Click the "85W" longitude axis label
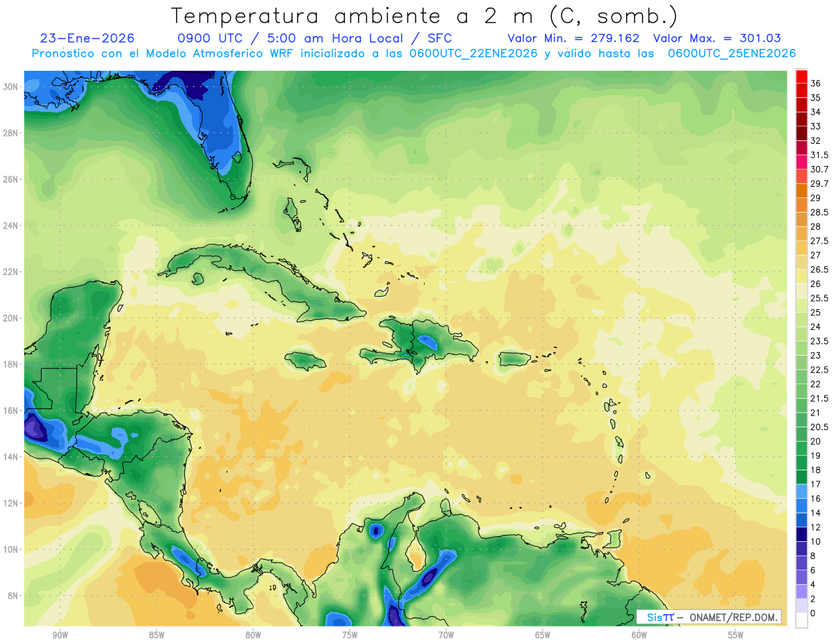Screen dimensions: 834x644 coord(156,635)
